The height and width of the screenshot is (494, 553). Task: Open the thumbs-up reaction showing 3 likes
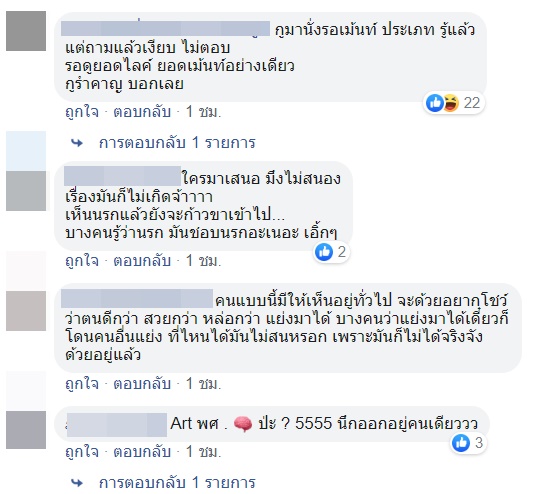[x=461, y=443]
